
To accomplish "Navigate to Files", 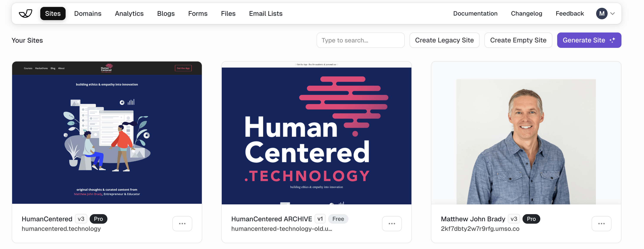I will (x=228, y=13).
